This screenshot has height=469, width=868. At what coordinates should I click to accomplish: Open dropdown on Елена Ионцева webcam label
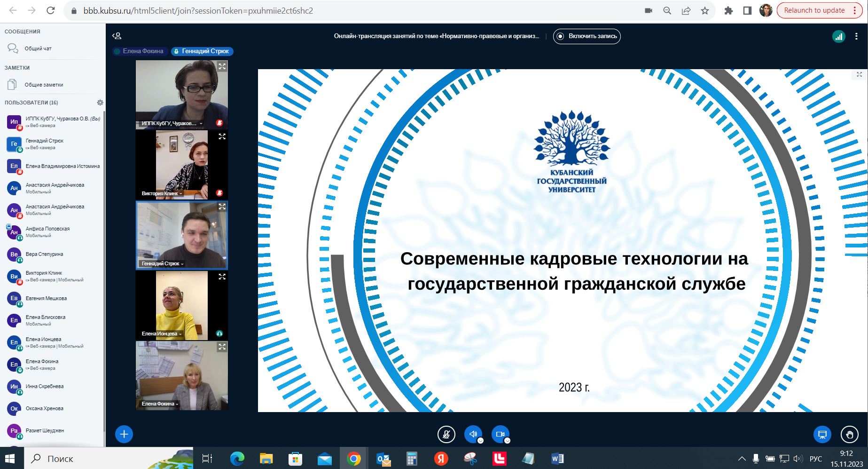[x=161, y=334]
